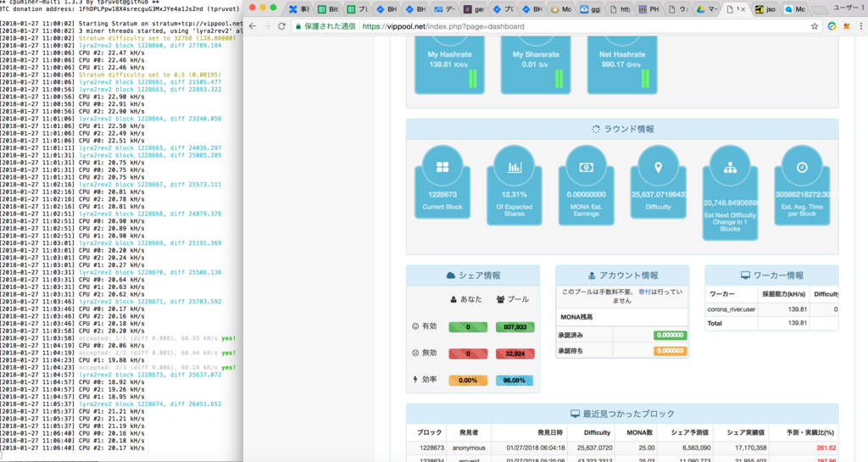
Task: Open the green circular extension icon
Action: 832,26
